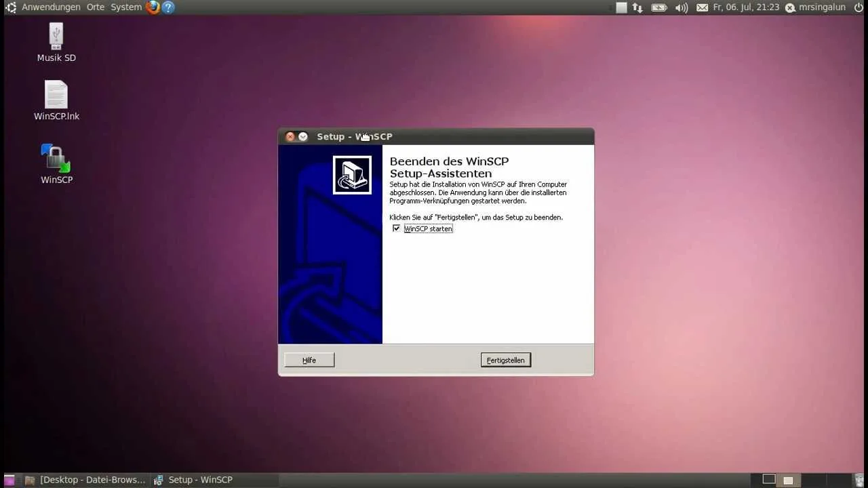Switch to the second workspace in switcher
Screen dimensions: 868x488
[788, 479]
